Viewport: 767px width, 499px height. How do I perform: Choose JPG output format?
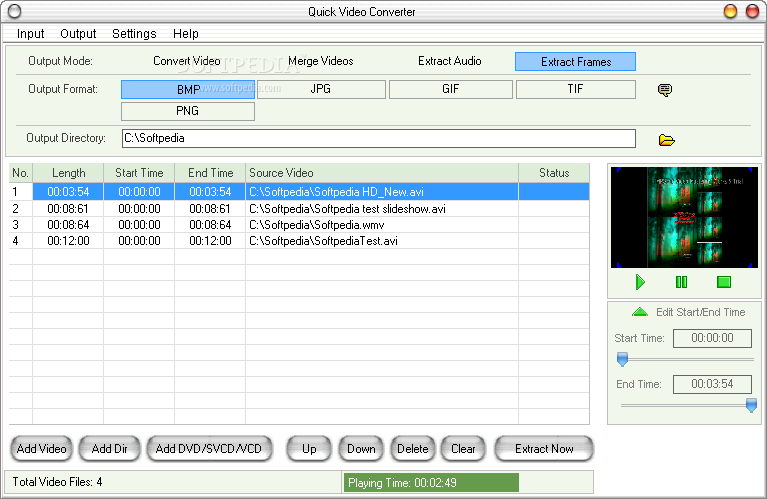[x=321, y=90]
